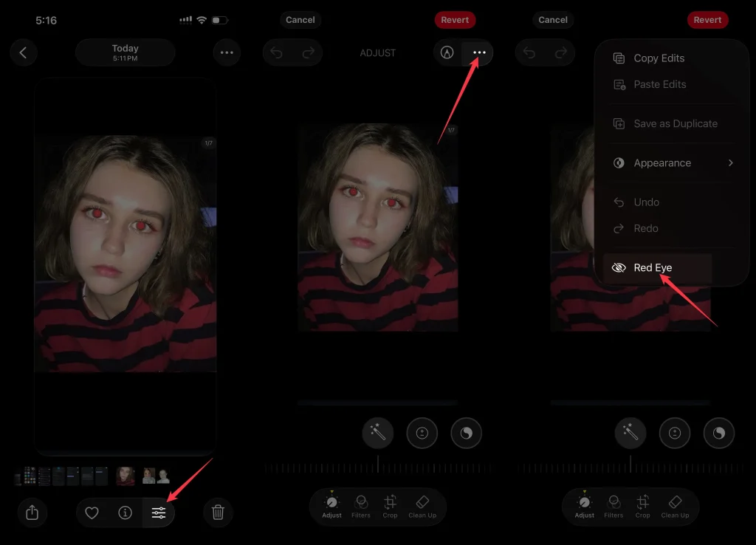This screenshot has width=756, height=545.
Task: Tap the Markup pen icon
Action: click(x=448, y=52)
